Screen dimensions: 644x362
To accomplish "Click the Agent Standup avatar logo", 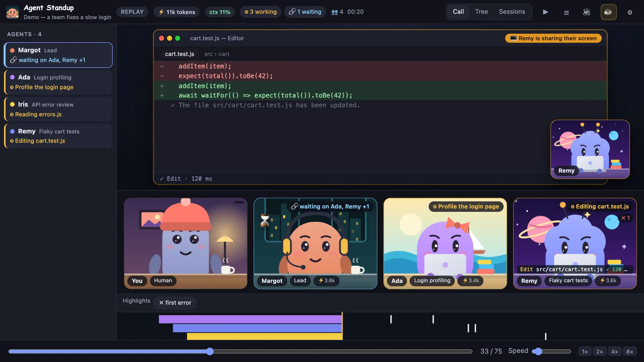I will tap(12, 12).
